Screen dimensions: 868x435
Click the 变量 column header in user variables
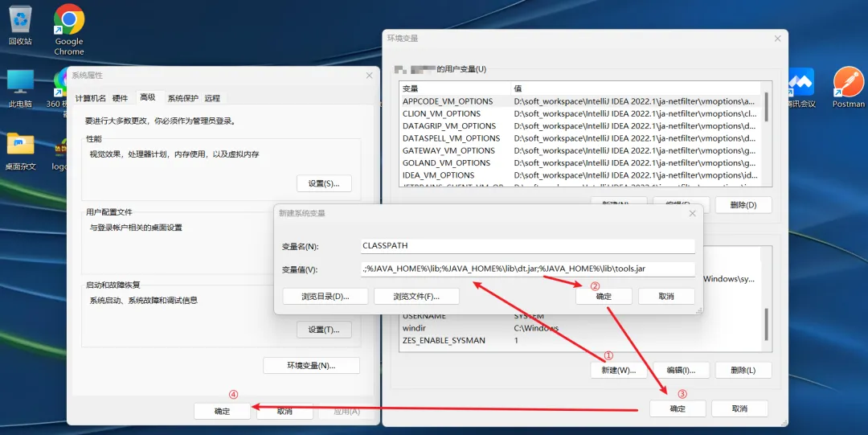[x=455, y=88]
